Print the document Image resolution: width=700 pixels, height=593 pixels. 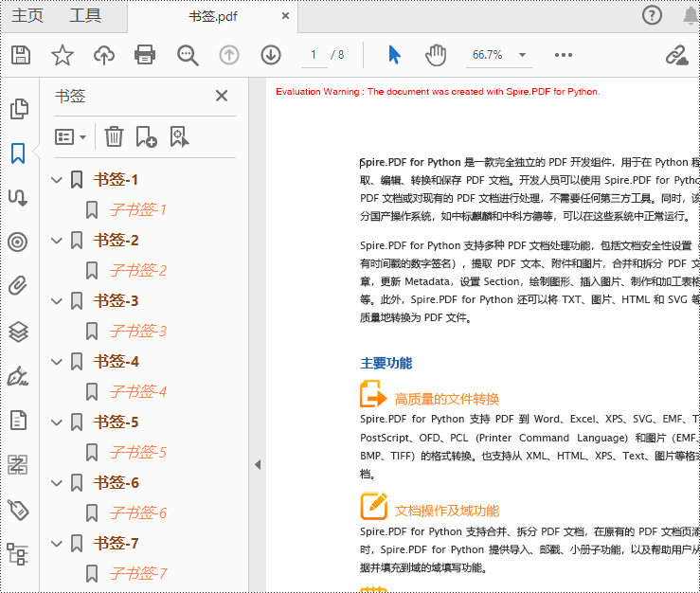145,55
